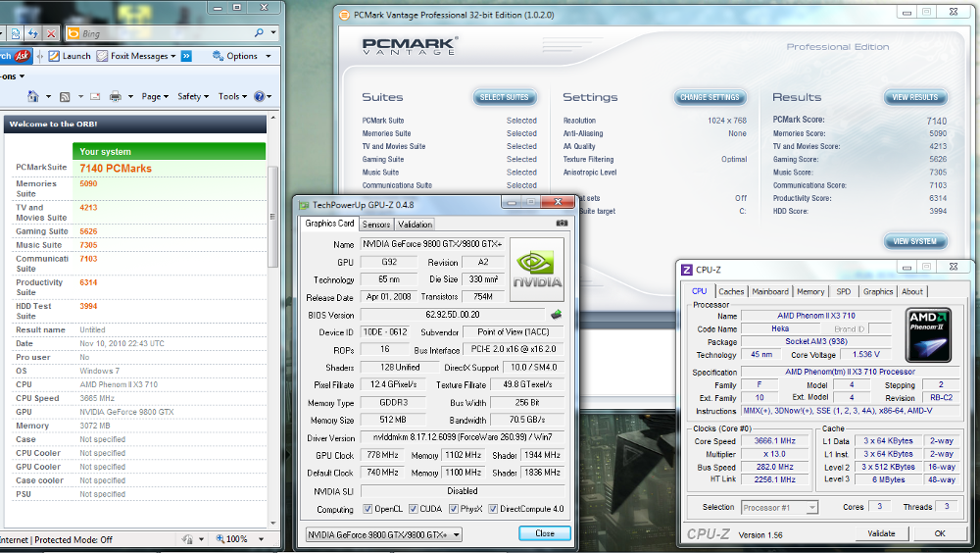The width and height of the screenshot is (980, 553).
Task: Click the Read Mail envelope icon
Action: [x=95, y=96]
